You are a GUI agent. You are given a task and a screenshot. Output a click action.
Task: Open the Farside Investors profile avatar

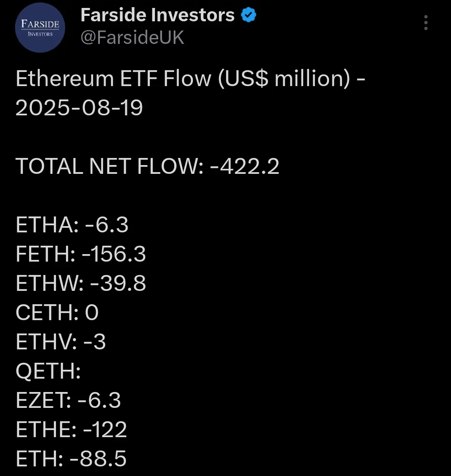click(40, 28)
